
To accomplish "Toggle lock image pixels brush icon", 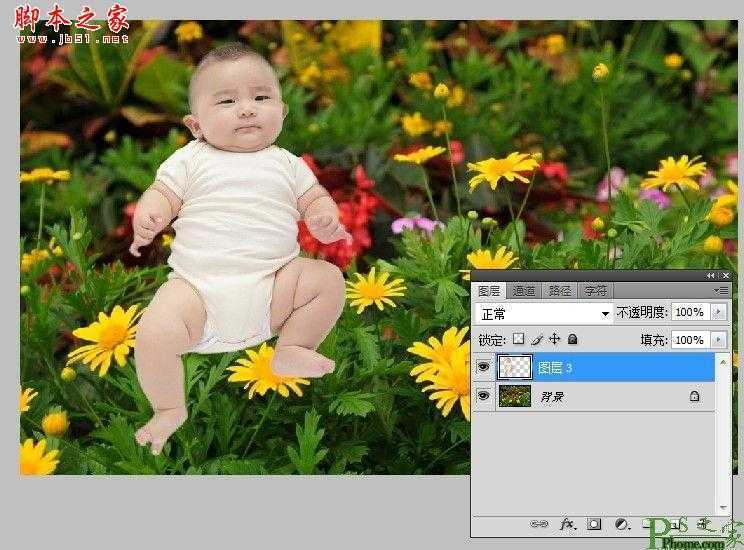I will [537, 339].
